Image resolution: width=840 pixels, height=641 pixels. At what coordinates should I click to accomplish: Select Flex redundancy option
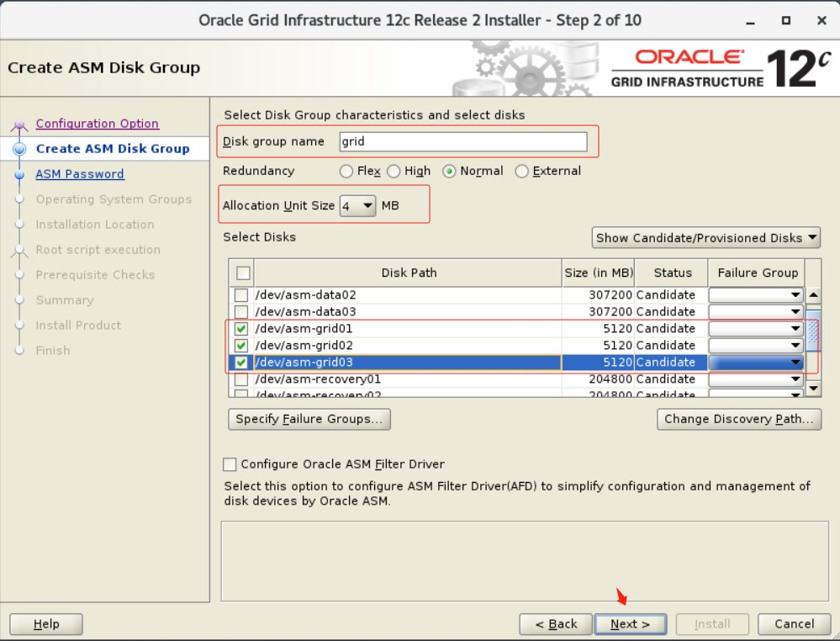point(346,171)
